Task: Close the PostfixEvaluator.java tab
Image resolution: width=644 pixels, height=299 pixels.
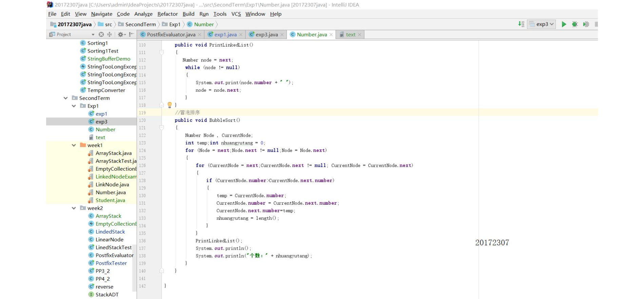Action: pyautogui.click(x=199, y=35)
